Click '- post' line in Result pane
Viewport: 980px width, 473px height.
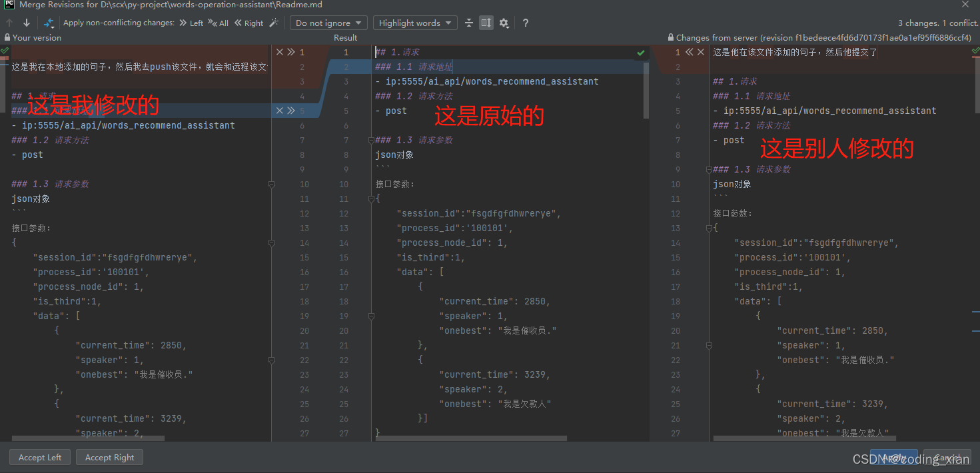(391, 111)
